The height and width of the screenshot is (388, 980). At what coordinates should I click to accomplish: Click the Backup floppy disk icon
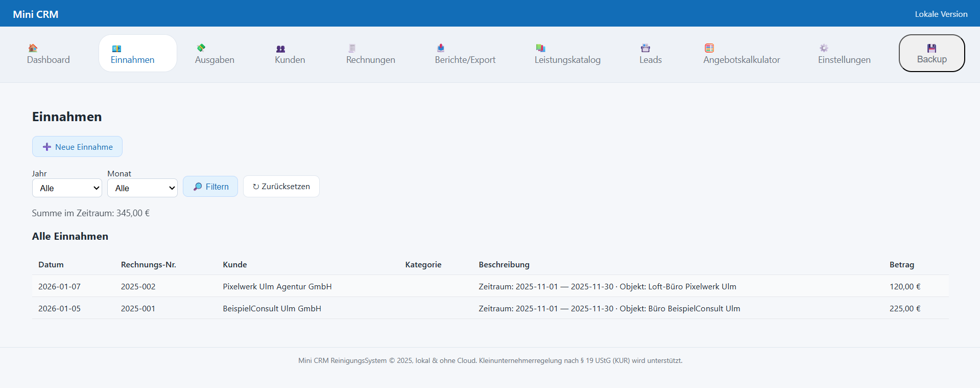[931, 48]
